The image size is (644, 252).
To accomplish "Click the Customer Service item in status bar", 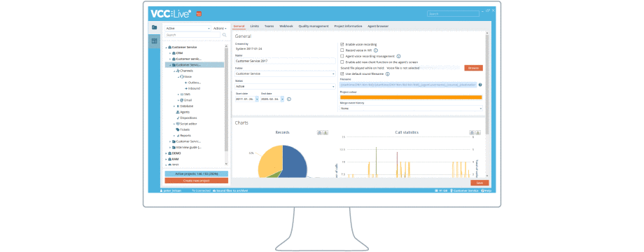I will pyautogui.click(x=464, y=191).
